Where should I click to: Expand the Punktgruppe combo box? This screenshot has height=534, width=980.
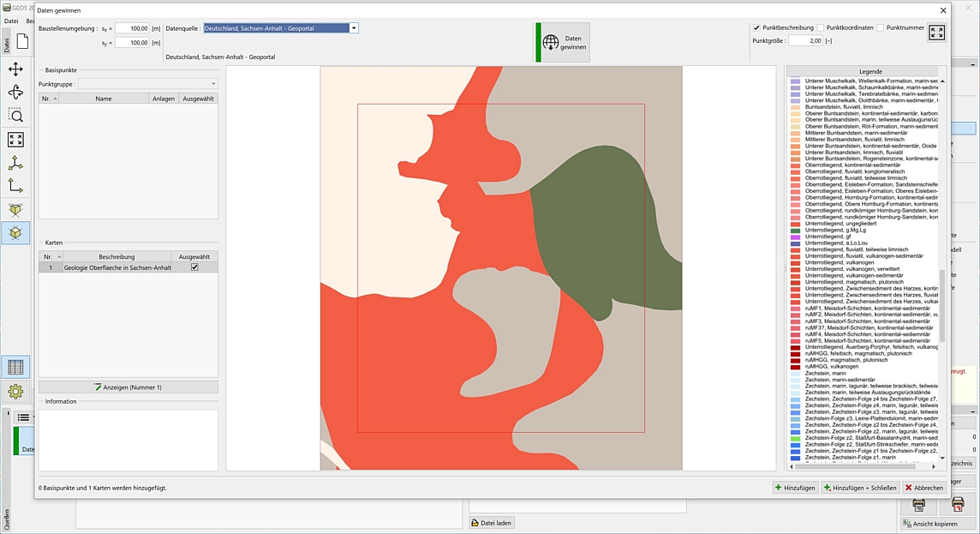[x=213, y=84]
